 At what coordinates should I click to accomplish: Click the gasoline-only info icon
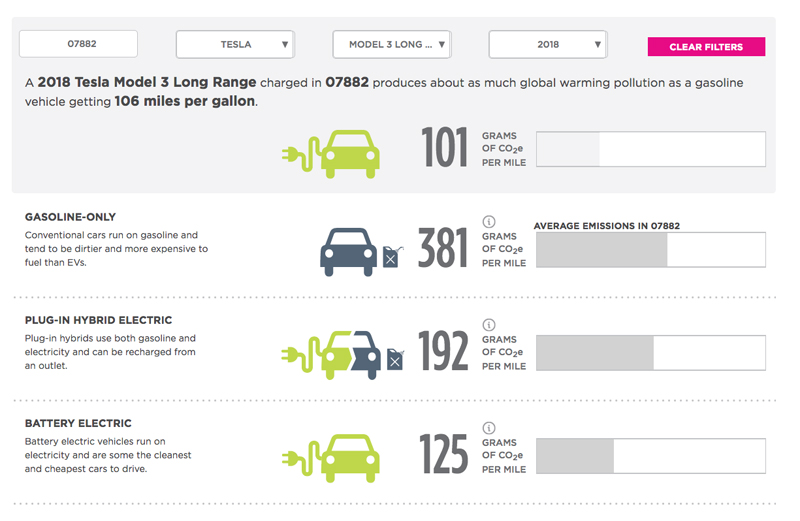pyautogui.click(x=488, y=221)
